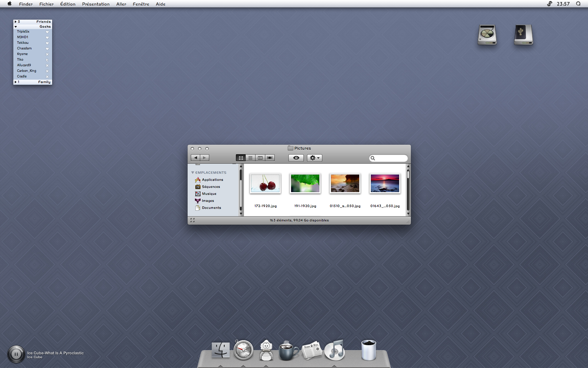Switch to Cover Flow view in Finder

(x=270, y=158)
